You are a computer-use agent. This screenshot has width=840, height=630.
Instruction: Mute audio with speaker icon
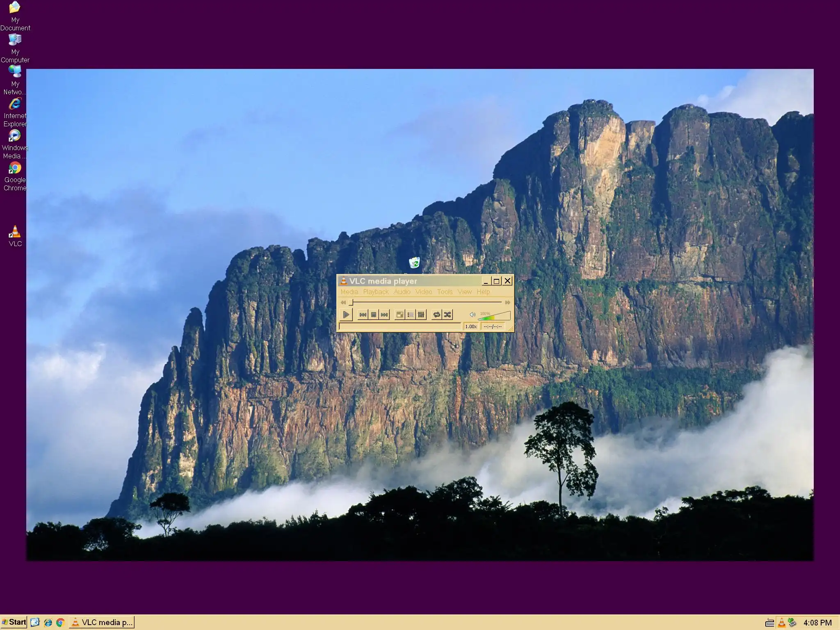coord(472,315)
